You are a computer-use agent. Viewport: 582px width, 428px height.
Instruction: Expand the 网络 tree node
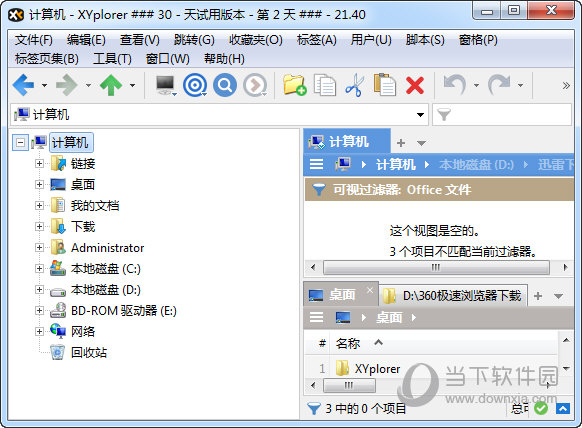point(39,331)
